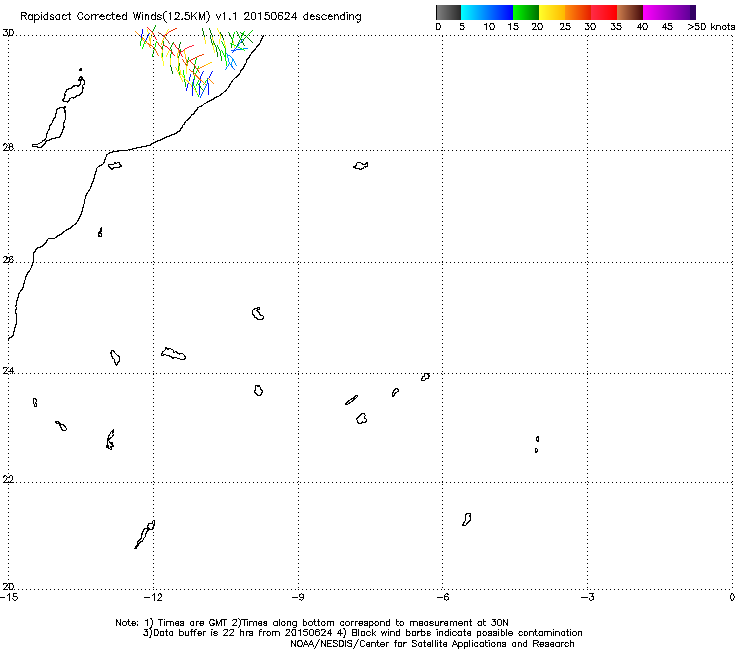Click the '>50 knots' legend label
Screen dimensions: 740x650
pyautogui.click(x=711, y=27)
